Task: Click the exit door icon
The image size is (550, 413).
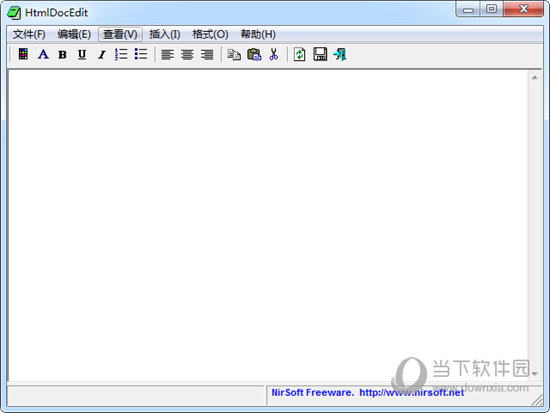Action: pyautogui.click(x=340, y=54)
